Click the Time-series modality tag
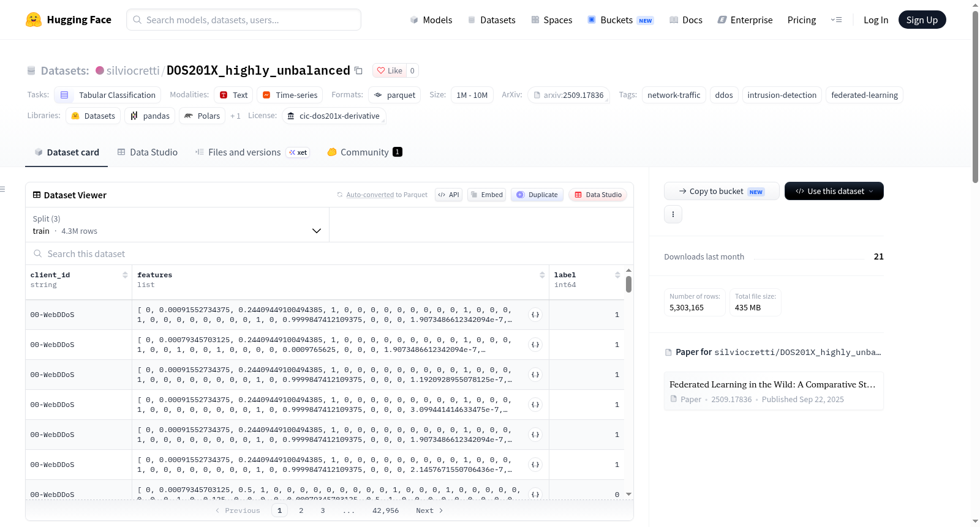 290,95
